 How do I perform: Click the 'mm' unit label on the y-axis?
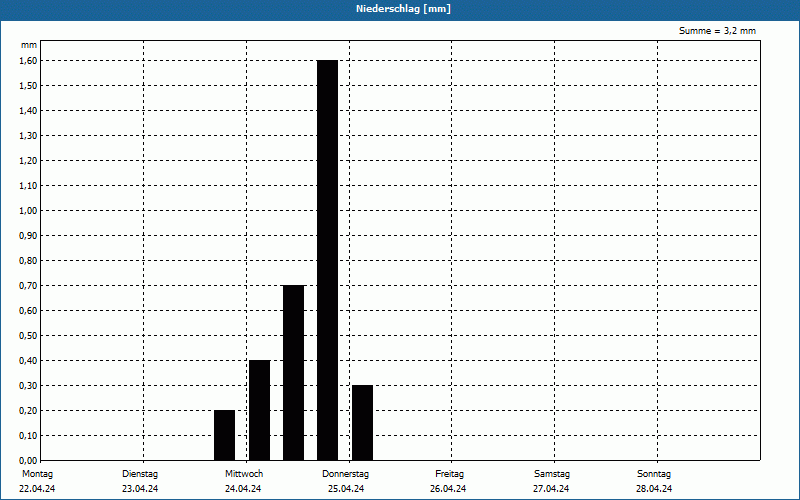point(29,45)
